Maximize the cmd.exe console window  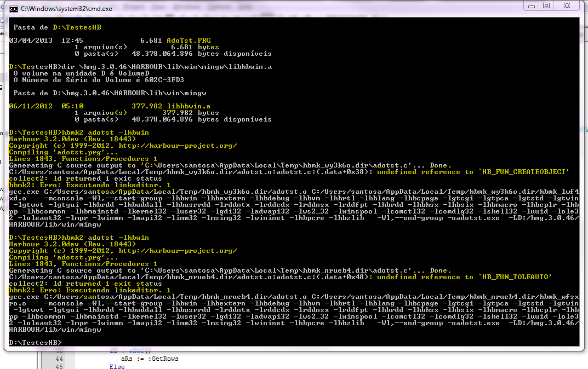[x=546, y=5]
